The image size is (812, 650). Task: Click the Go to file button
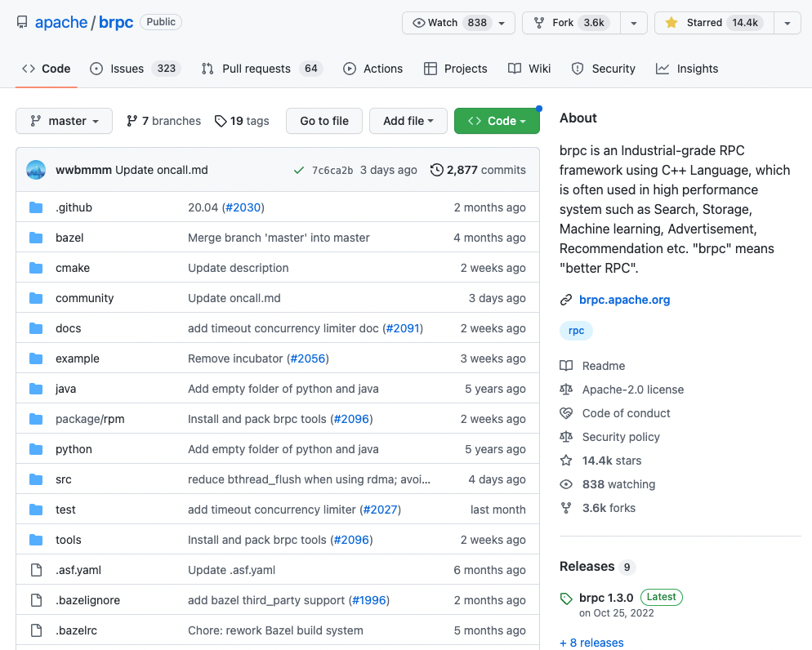(323, 120)
